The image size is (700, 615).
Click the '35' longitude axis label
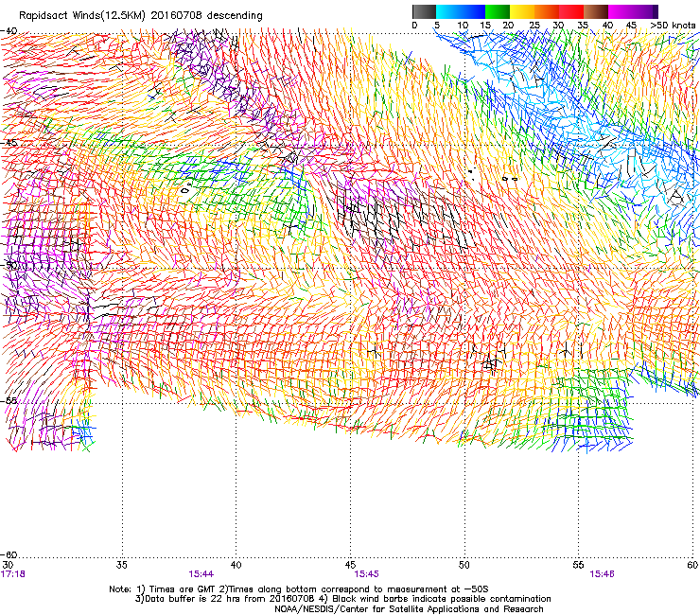pyautogui.click(x=121, y=565)
